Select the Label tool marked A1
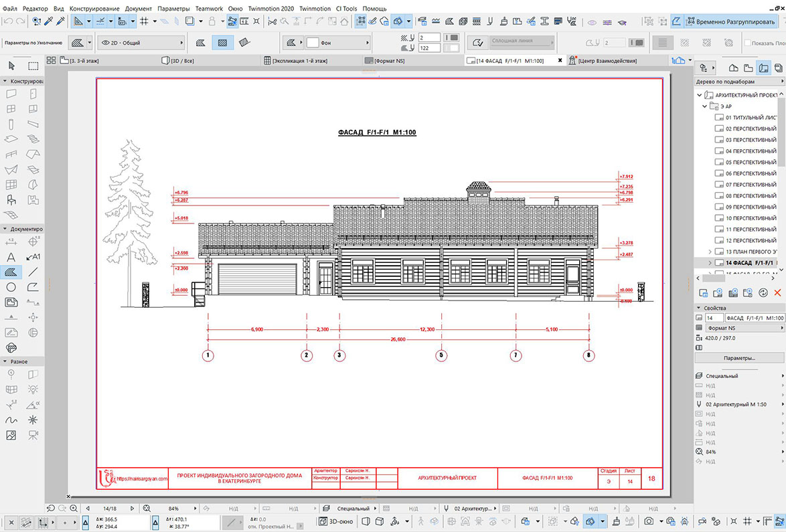Image resolution: width=786 pixels, height=532 pixels. [33, 257]
